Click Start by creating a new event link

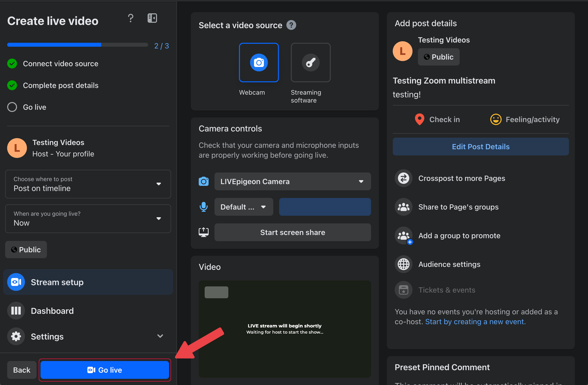tap(475, 322)
